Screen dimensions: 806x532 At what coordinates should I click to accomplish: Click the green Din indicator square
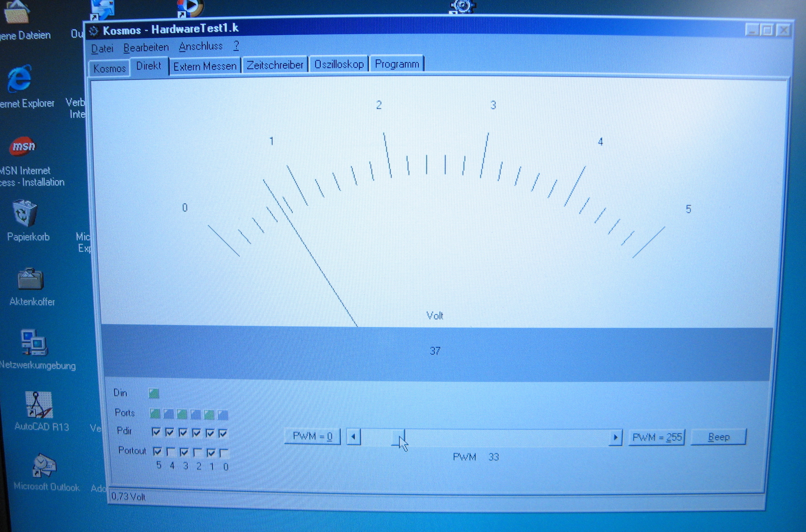tap(154, 393)
